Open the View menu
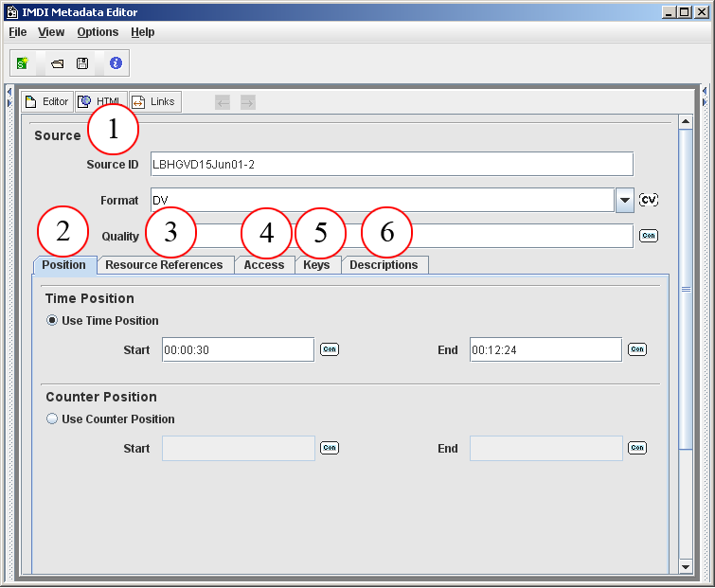This screenshot has width=715, height=588. [51, 32]
